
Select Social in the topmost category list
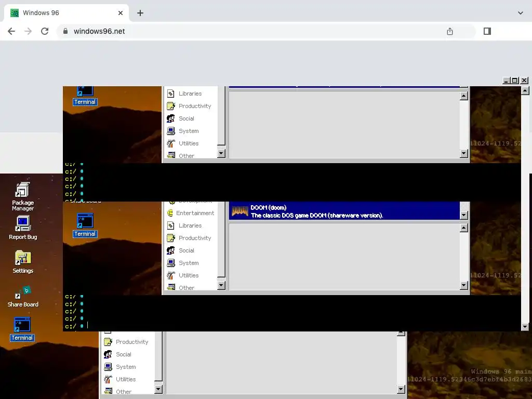[187, 118]
